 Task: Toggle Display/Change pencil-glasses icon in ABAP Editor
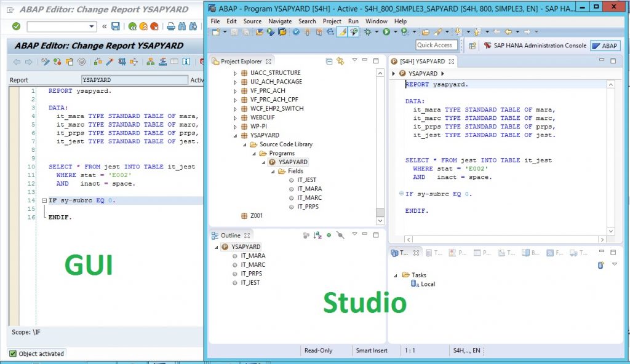(46, 61)
